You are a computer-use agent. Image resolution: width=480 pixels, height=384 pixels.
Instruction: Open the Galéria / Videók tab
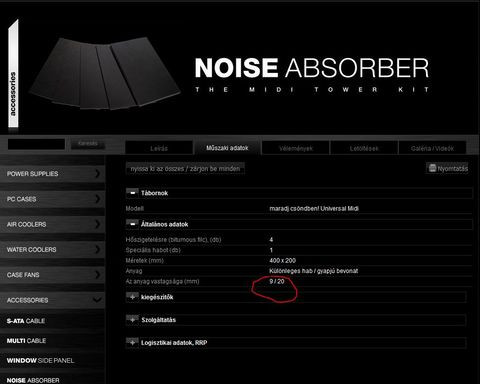tap(432, 148)
